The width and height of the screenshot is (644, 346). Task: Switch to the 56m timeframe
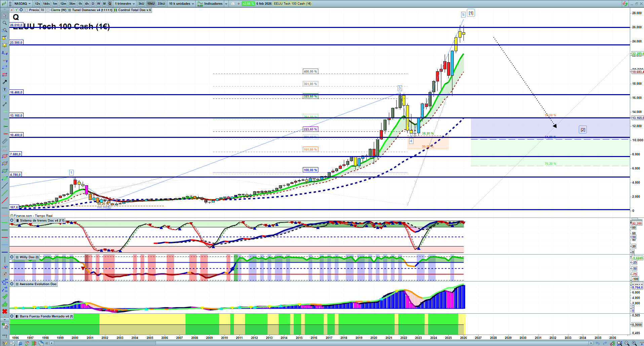coord(72,4)
